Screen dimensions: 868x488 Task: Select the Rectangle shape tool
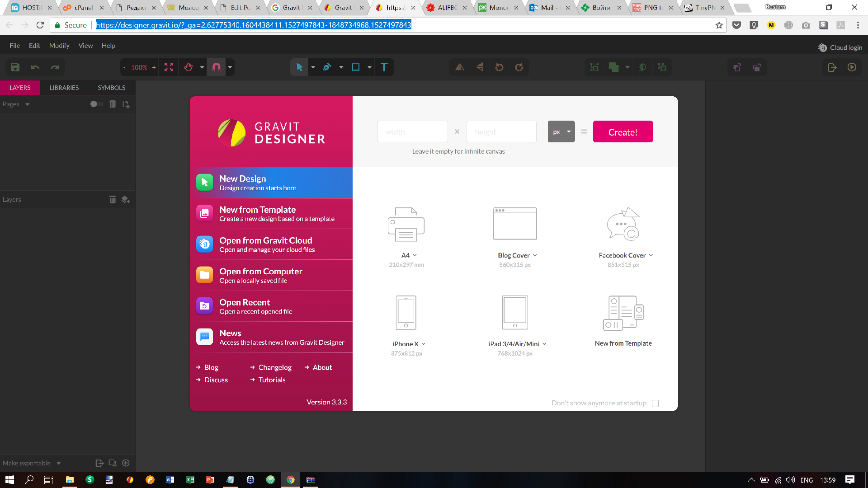coord(356,67)
